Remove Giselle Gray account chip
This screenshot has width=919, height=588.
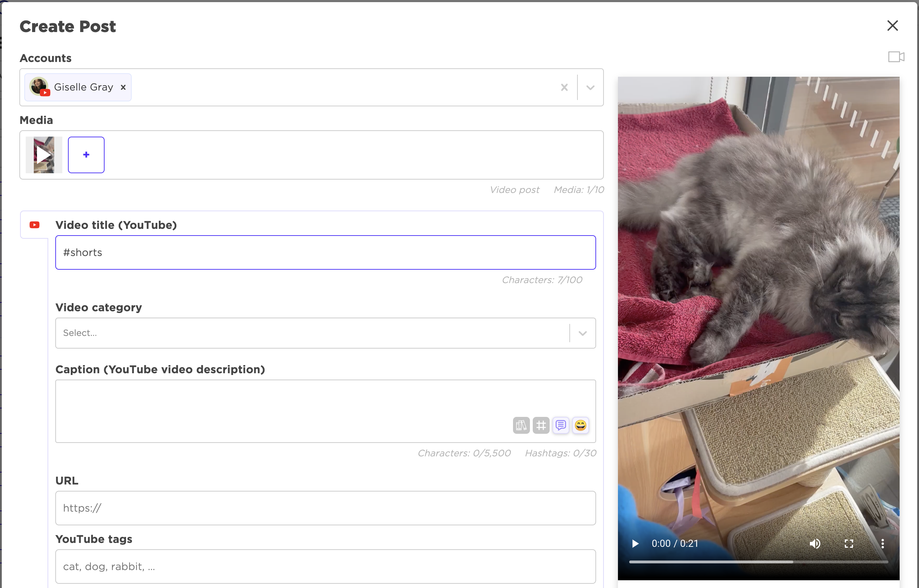click(x=123, y=87)
